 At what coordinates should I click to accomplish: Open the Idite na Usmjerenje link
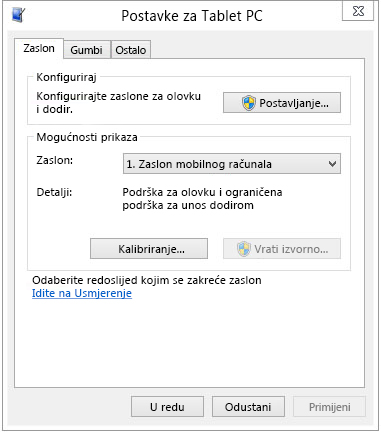[x=82, y=293]
